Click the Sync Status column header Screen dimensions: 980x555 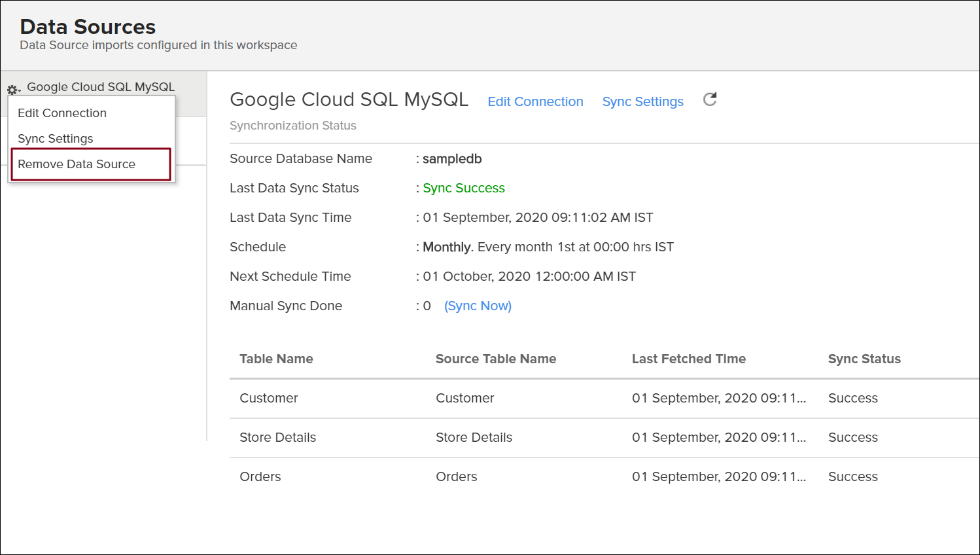864,359
